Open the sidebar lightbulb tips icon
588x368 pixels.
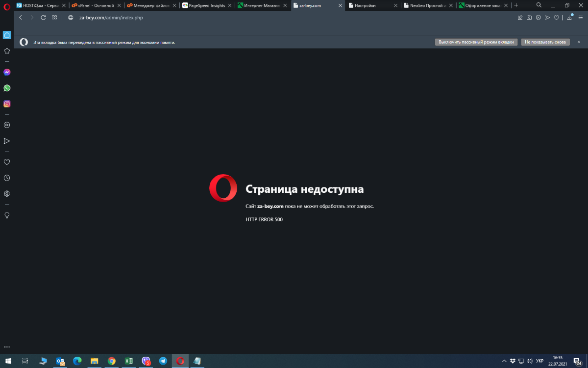7,215
